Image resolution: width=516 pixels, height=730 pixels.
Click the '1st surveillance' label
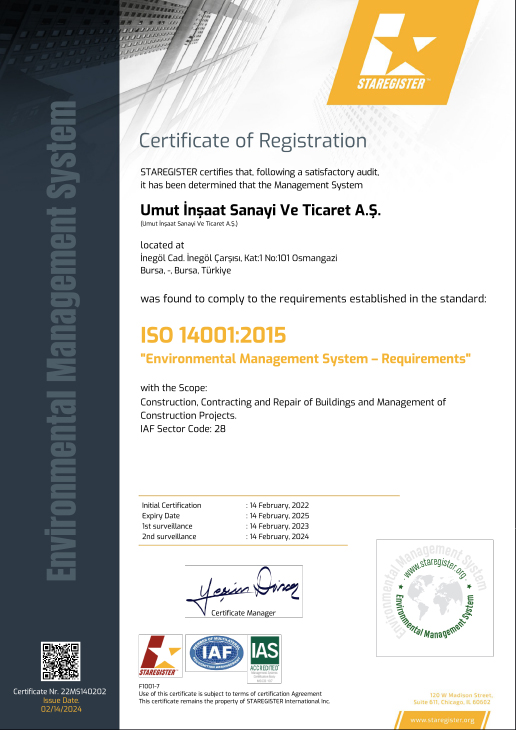click(x=167, y=526)
